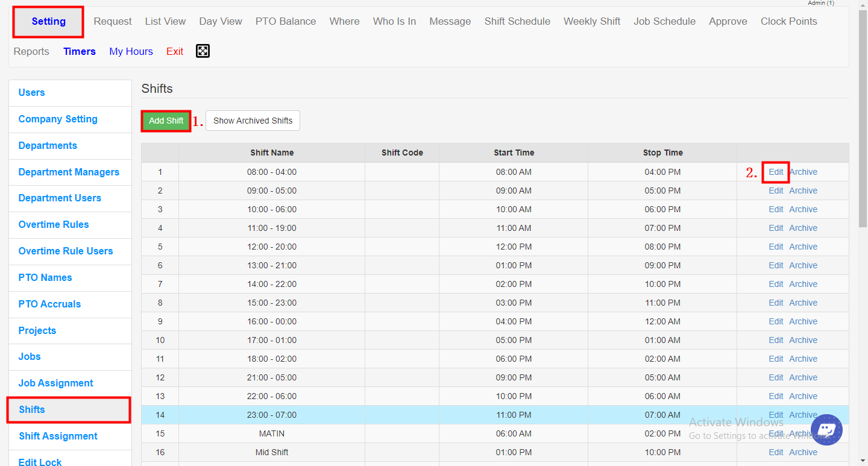Open Jobs in sidebar
This screenshot has width=868, height=466.
click(x=70, y=357)
